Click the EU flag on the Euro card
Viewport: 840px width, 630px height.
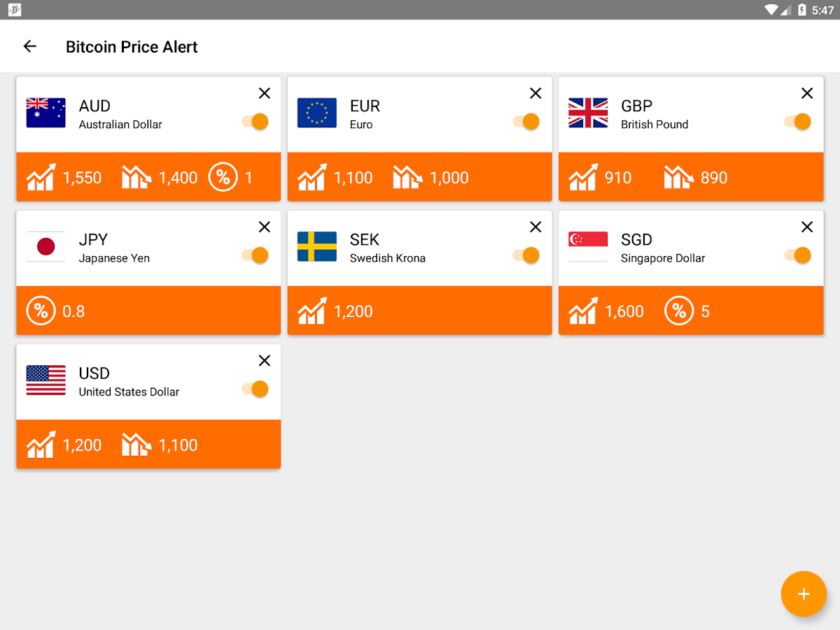[x=316, y=113]
